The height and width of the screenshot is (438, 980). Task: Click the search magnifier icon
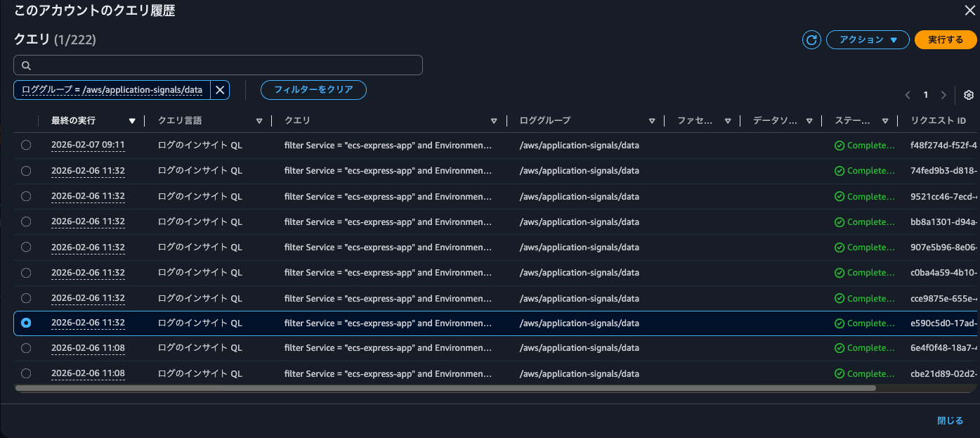click(26, 65)
